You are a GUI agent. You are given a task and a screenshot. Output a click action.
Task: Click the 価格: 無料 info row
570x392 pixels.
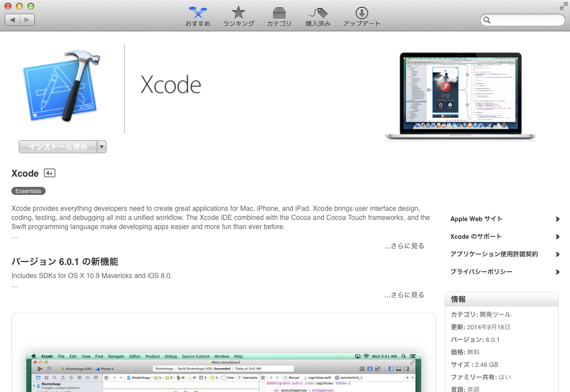tap(465, 352)
